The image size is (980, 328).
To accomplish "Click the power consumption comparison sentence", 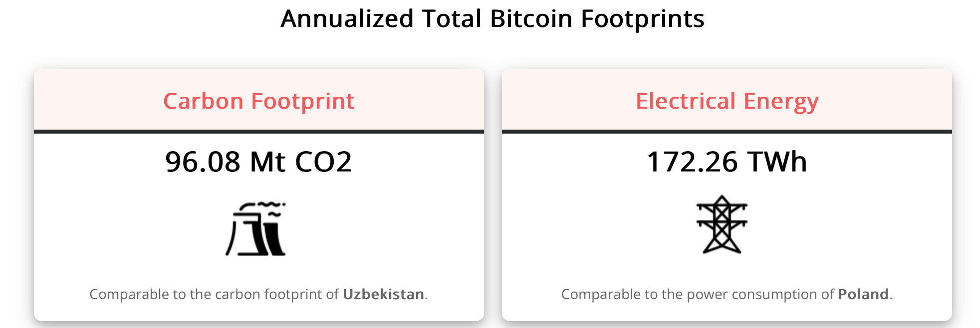I will (727, 294).
